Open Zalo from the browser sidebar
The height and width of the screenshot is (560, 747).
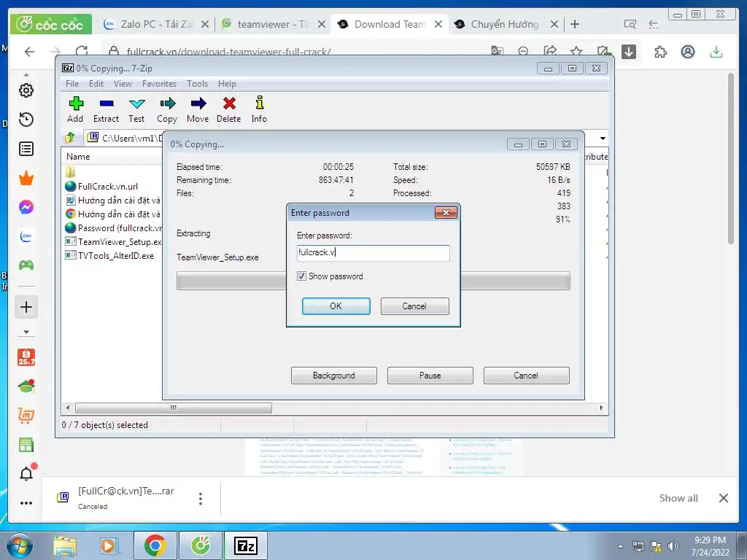coord(26,236)
